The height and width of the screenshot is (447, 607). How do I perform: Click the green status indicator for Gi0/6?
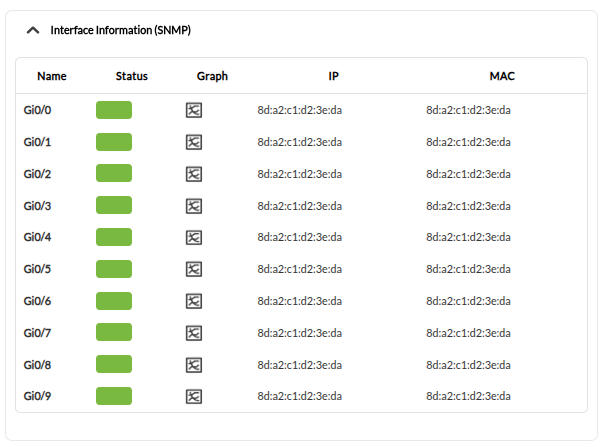pos(114,301)
